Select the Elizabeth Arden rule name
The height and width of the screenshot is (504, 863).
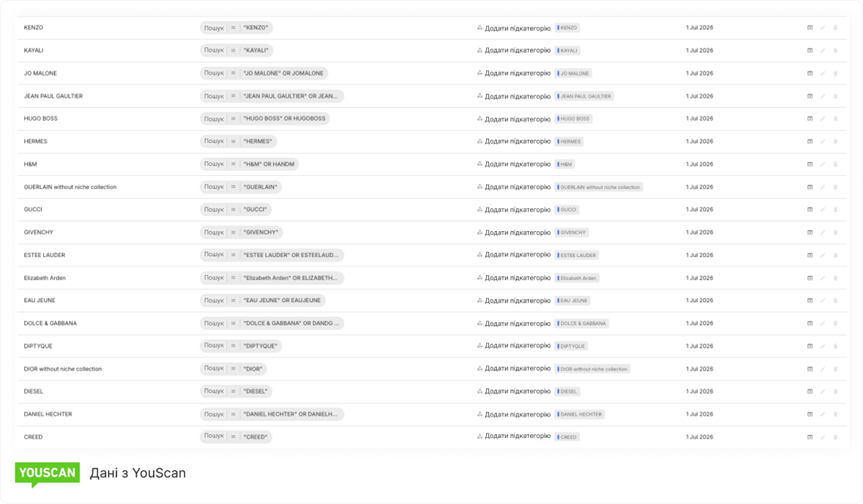[x=44, y=278]
